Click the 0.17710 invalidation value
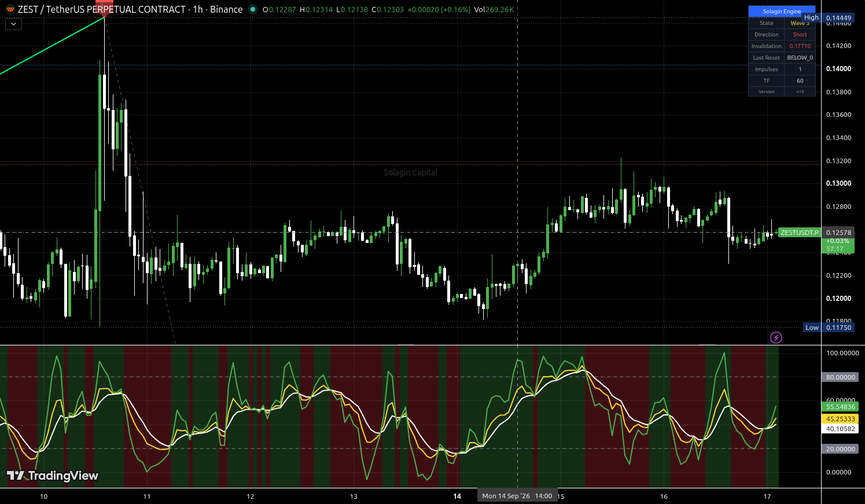 [800, 46]
